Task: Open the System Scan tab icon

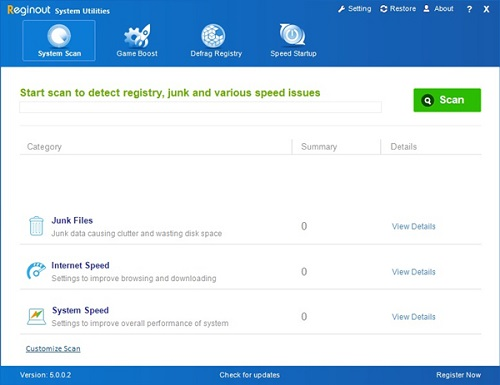Action: 59,35
